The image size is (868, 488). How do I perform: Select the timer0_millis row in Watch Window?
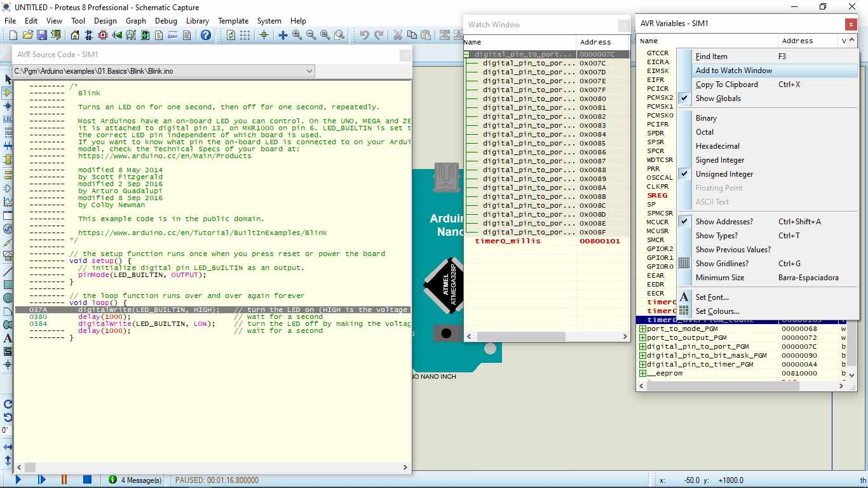coord(547,241)
